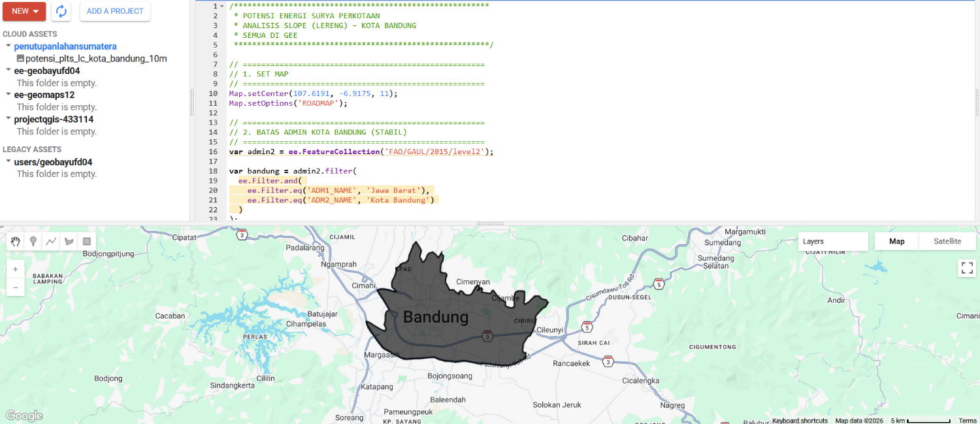Switch to Satellite view
The image size is (980, 424).
(947, 241)
